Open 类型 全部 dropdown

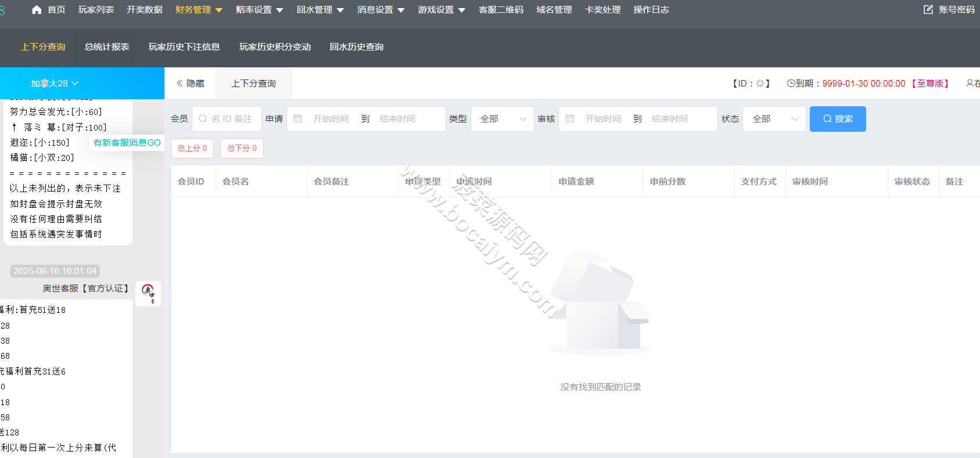(x=502, y=119)
